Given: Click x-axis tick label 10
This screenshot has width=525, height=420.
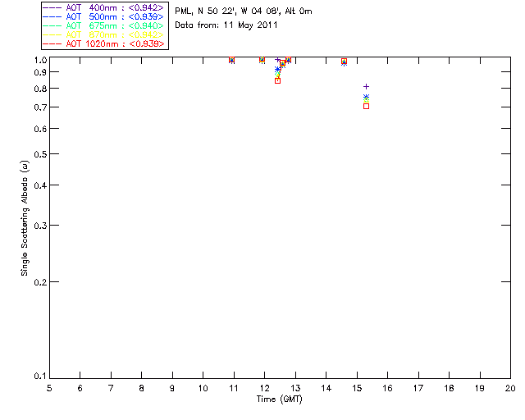Looking at the screenshot, I should click(203, 388).
